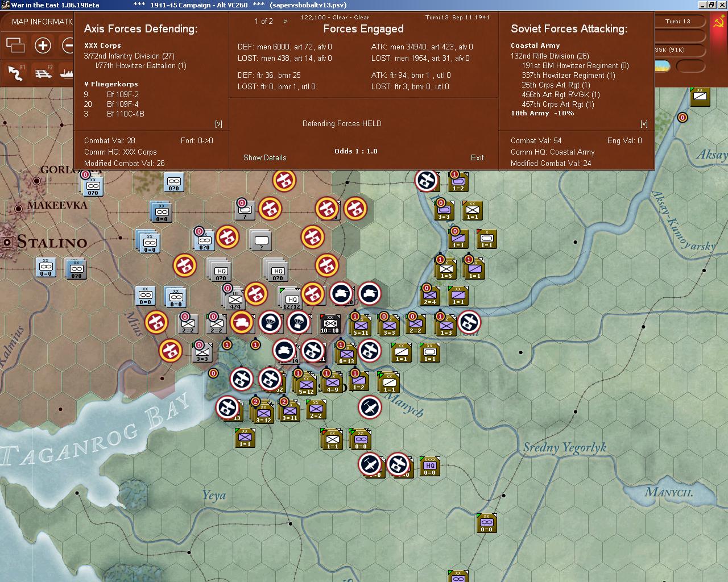Close the War in the East window
Image resolution: width=728 pixels, height=582 pixels.
click(722, 5)
